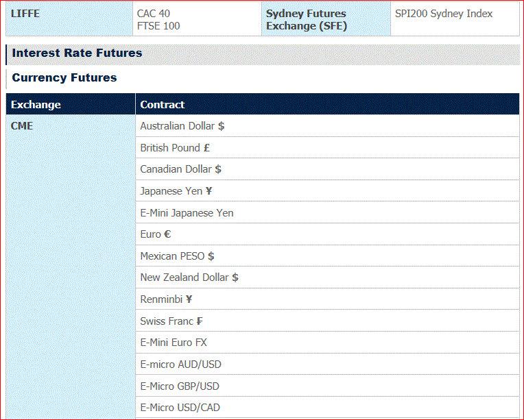This screenshot has height=420, width=524.
Task: Click the Swiss Franc row
Action: [328, 321]
